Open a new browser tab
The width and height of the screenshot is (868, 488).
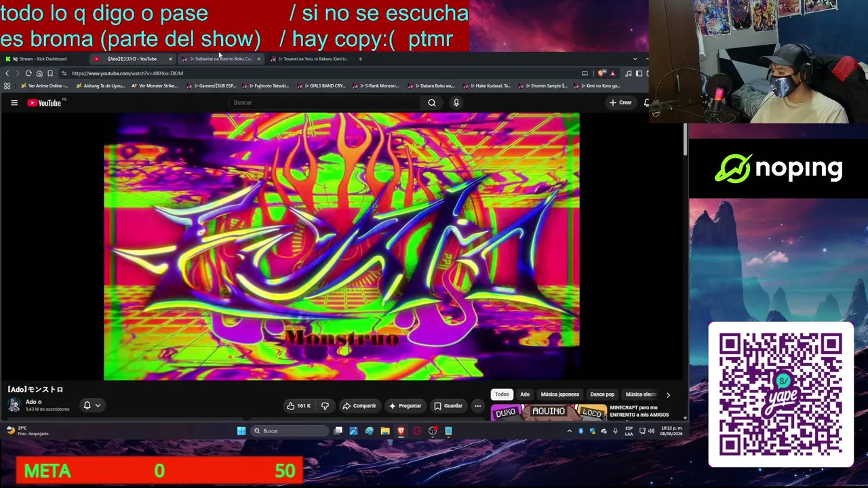pyautogui.click(x=360, y=59)
